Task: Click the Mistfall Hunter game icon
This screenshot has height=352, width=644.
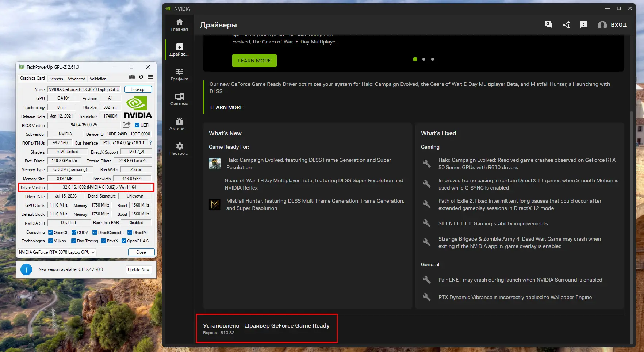Action: point(215,204)
